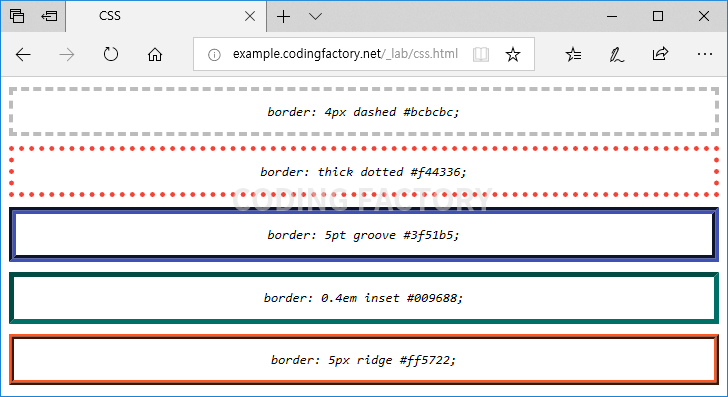Show site information icon in address bar

pyautogui.click(x=214, y=55)
